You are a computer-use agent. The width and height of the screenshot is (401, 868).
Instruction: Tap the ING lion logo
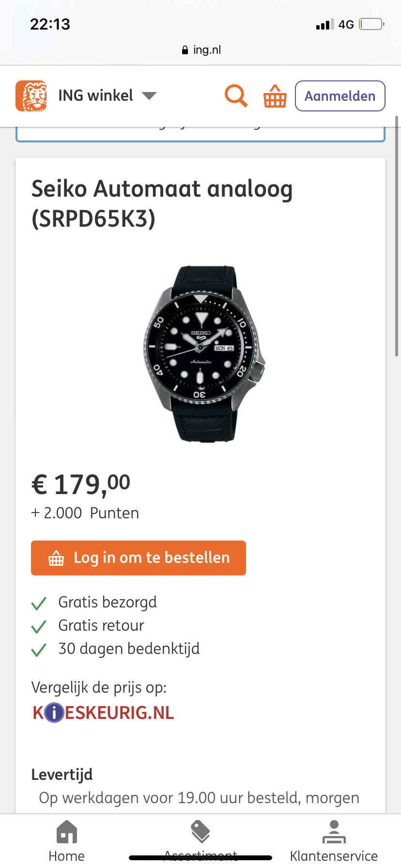click(31, 96)
